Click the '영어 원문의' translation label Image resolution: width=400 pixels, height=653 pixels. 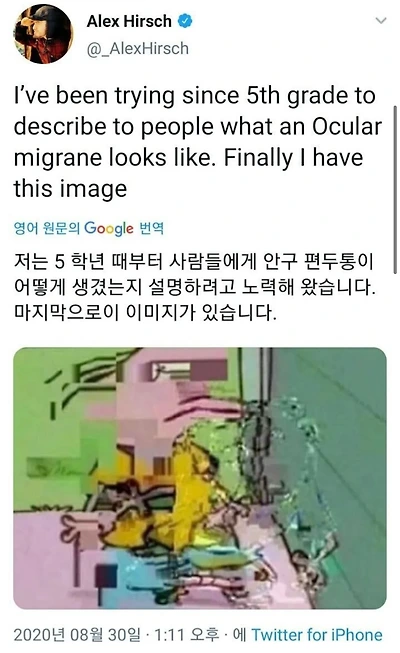pos(47,228)
